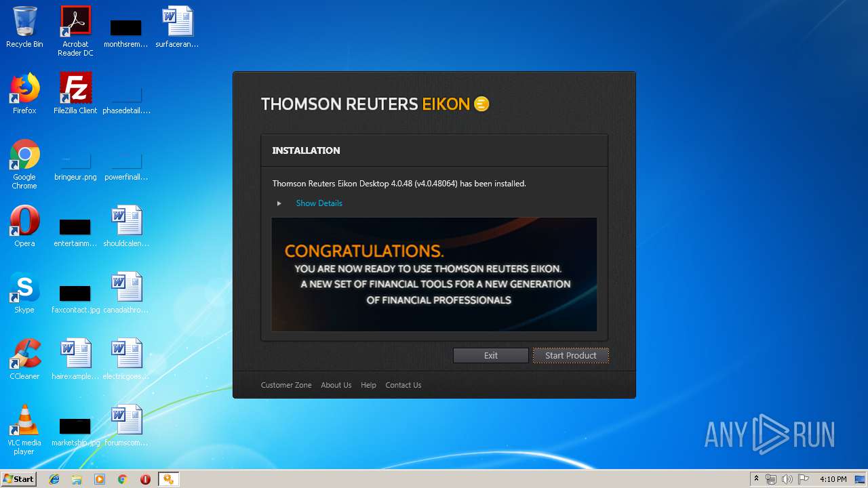Open the network tray icon
The image size is (868, 488).
coord(771,479)
